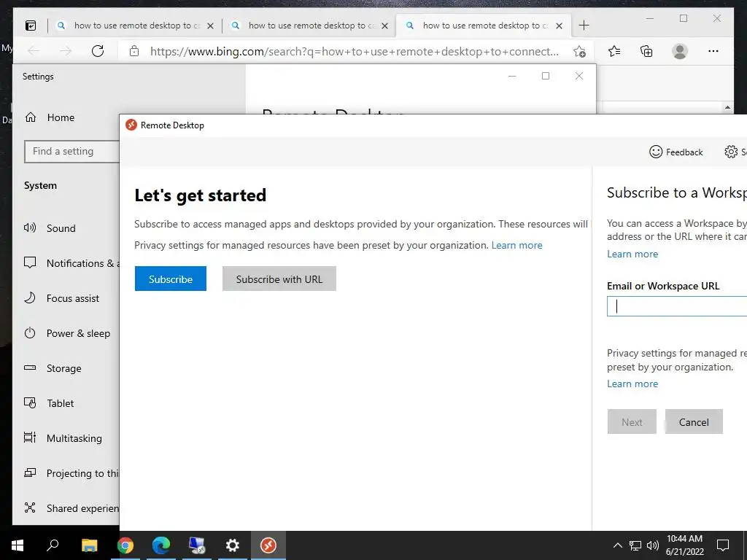
Task: Open Learn more link under Workspace description
Action: [x=632, y=254]
